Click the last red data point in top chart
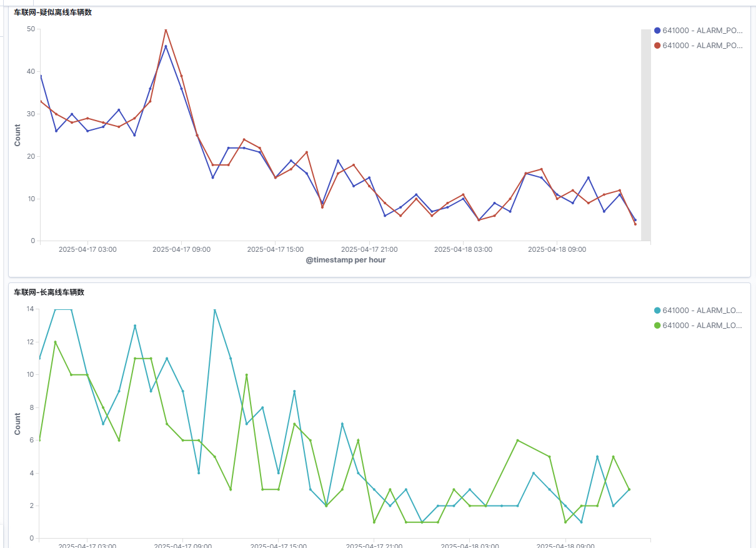Viewport: 756px width, 548px height. [635, 224]
